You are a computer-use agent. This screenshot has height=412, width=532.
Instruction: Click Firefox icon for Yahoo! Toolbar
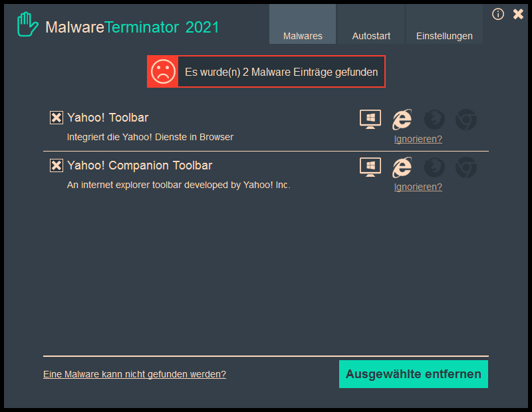(x=434, y=120)
